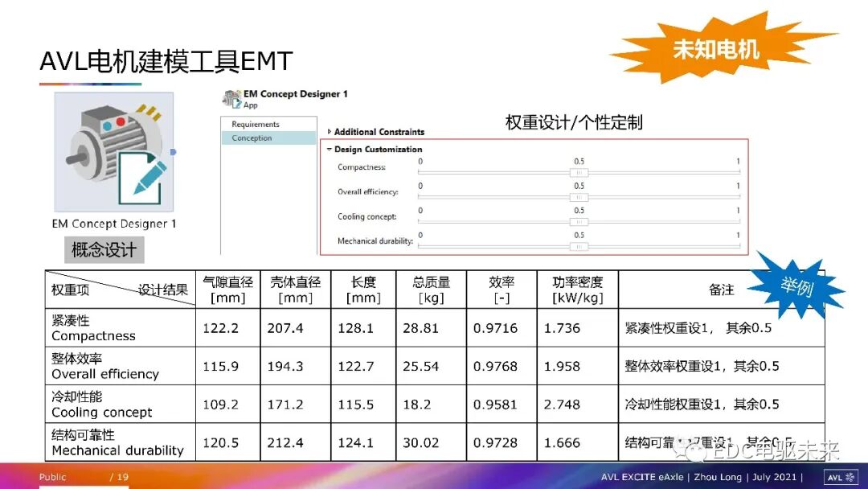Viewport: 868px width, 489px height.
Task: Click the 效率 [-] column header
Action: [x=502, y=290]
